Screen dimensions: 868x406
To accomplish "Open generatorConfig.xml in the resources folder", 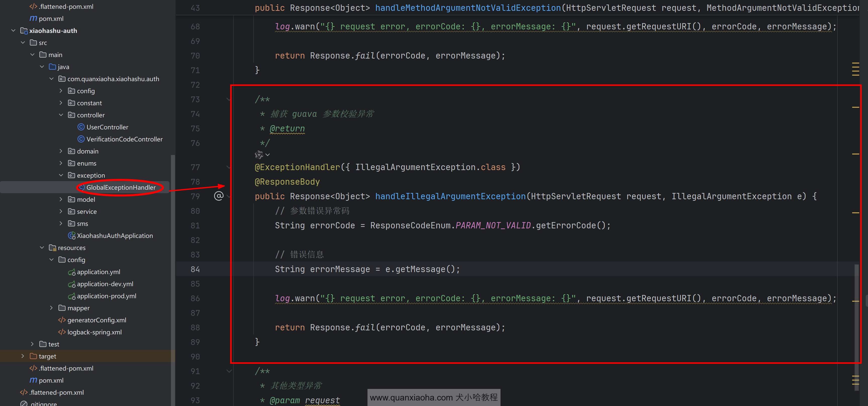I will [x=97, y=320].
